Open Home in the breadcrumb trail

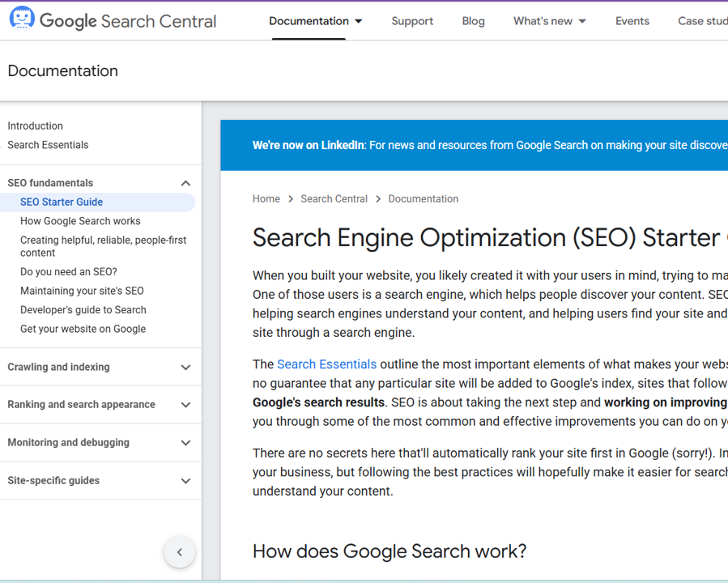click(x=266, y=199)
